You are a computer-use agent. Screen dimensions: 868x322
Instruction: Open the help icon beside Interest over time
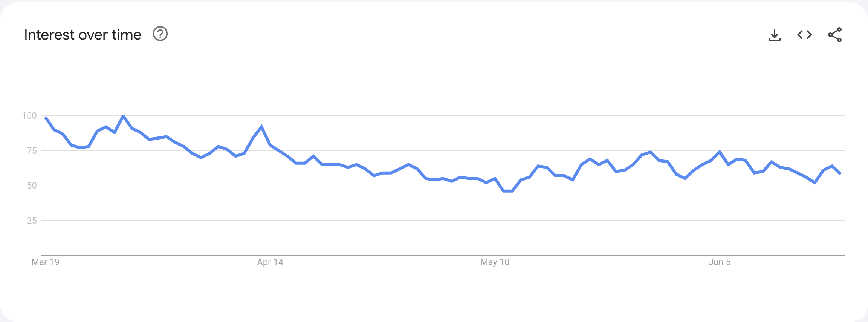coord(160,34)
